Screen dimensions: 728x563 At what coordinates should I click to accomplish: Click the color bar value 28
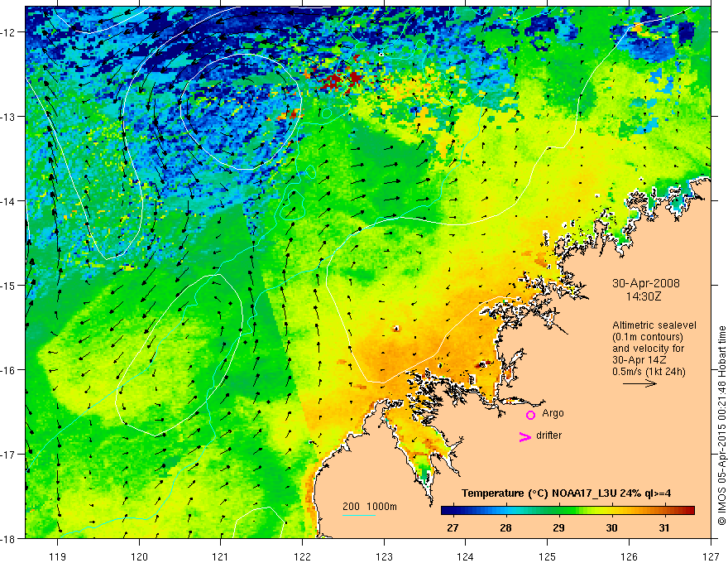[505, 527]
